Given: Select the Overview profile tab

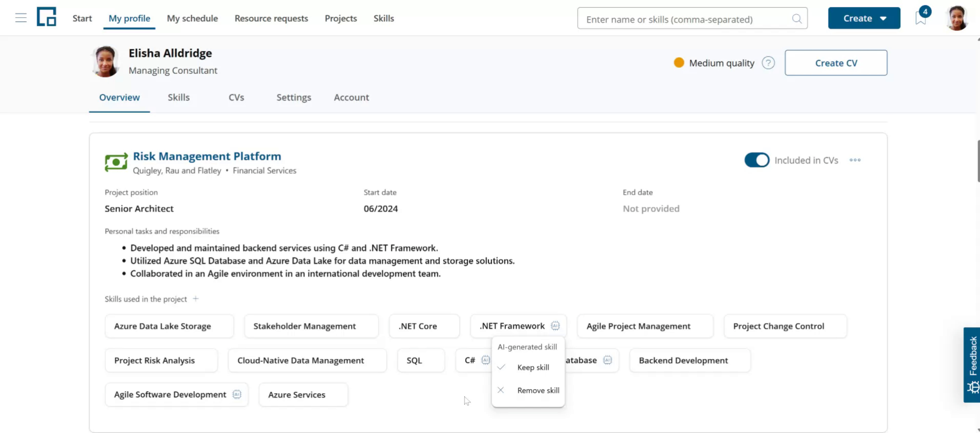Looking at the screenshot, I should (119, 97).
